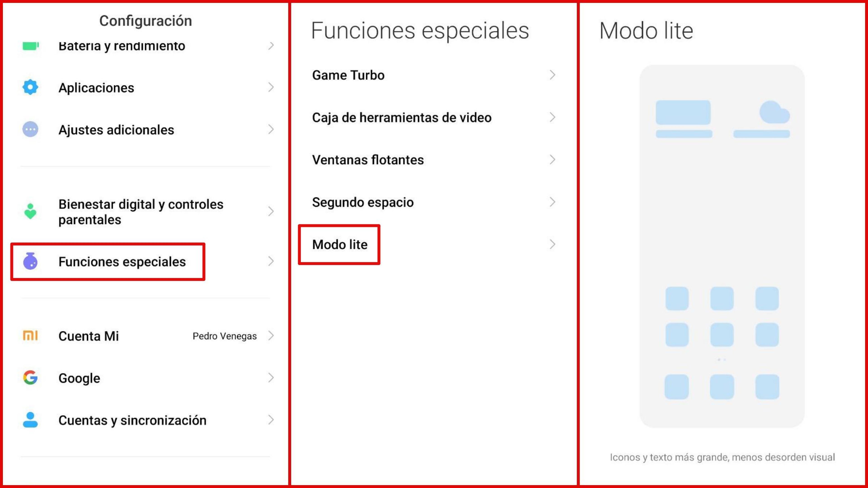This screenshot has height=488, width=868.
Task: Open Cuenta Mi profile icon
Action: click(x=31, y=336)
